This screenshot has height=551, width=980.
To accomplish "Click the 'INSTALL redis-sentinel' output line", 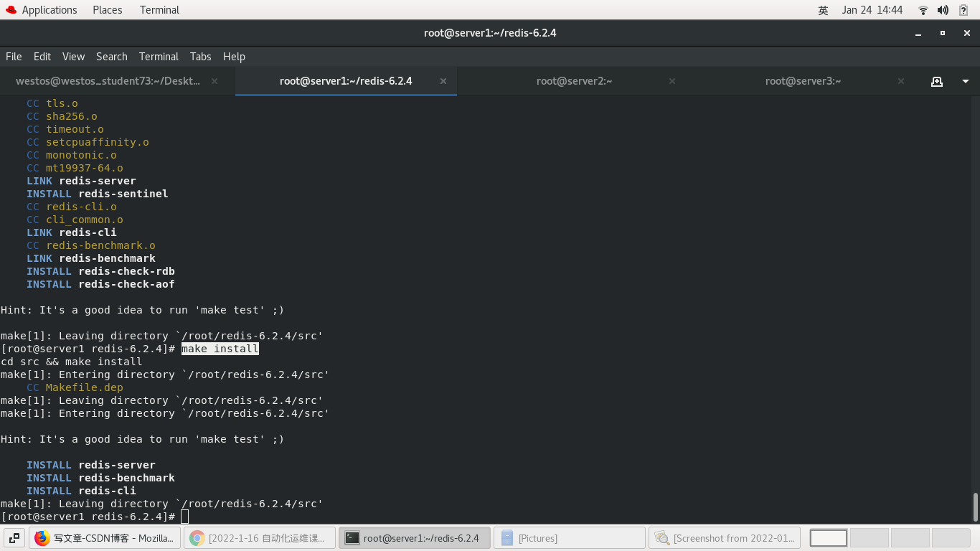I will point(98,194).
